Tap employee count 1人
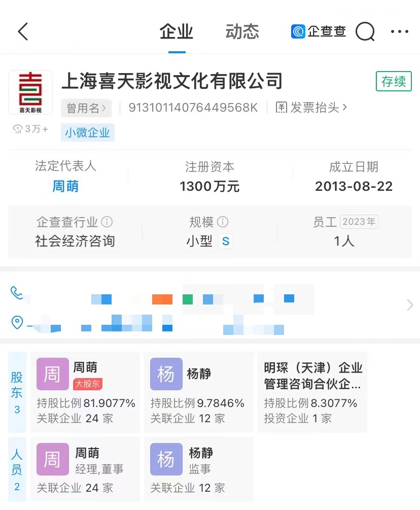Image resolution: width=420 pixels, height=510 pixels. click(x=344, y=242)
